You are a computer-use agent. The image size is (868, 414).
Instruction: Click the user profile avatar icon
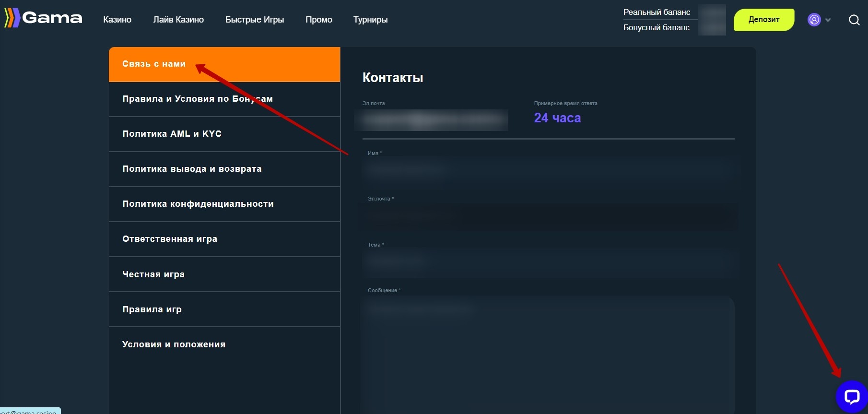coord(814,20)
